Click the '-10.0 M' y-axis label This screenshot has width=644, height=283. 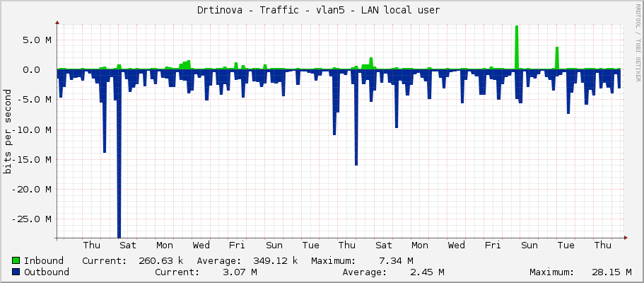(x=32, y=130)
